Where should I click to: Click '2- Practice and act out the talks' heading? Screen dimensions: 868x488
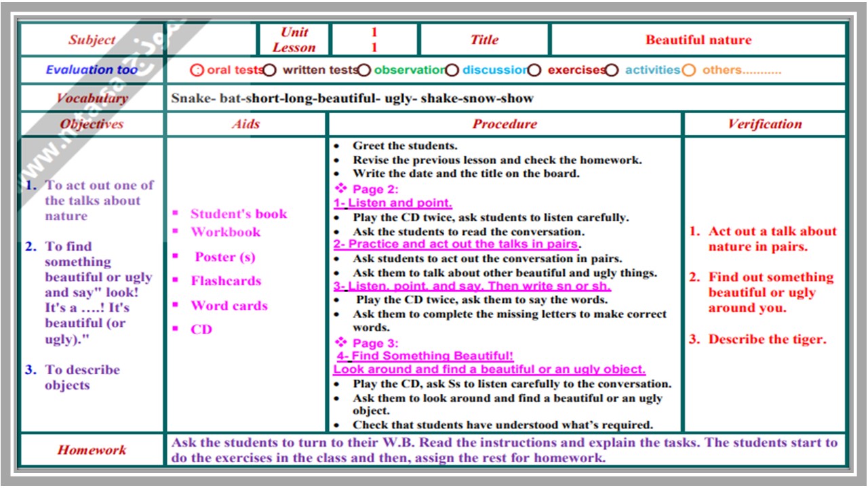[x=456, y=245]
